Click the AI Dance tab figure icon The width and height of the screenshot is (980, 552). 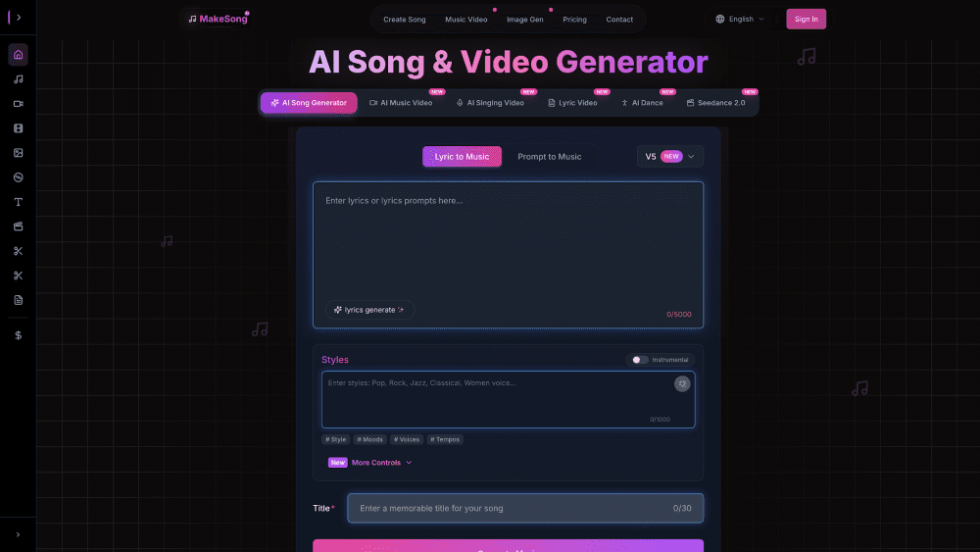click(x=624, y=103)
